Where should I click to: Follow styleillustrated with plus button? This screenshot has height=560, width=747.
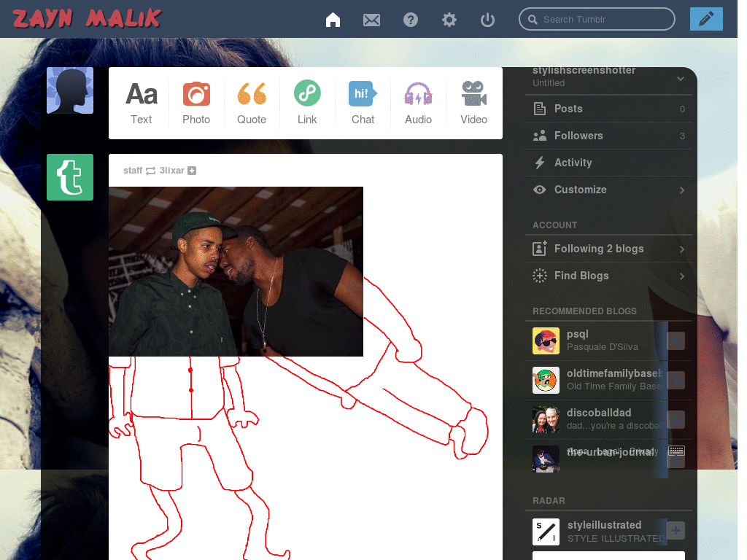(676, 530)
